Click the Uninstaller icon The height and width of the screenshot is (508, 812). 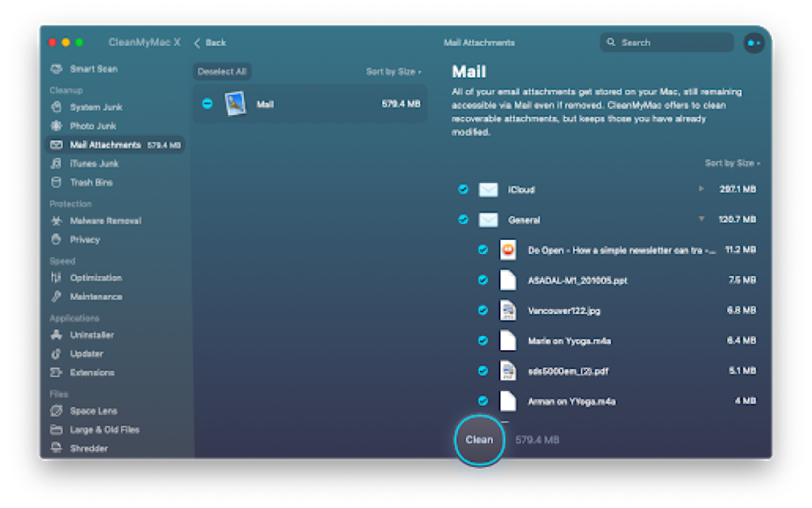click(57, 335)
